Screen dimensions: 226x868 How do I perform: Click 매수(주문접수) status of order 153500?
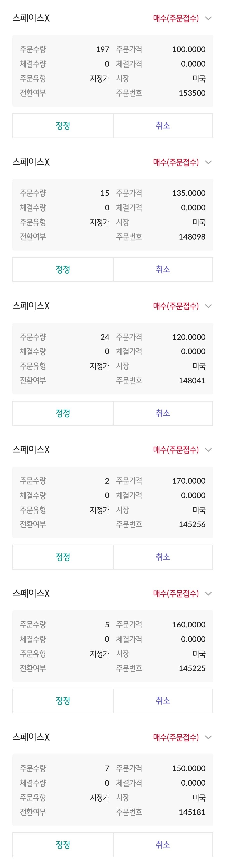pyautogui.click(x=176, y=18)
